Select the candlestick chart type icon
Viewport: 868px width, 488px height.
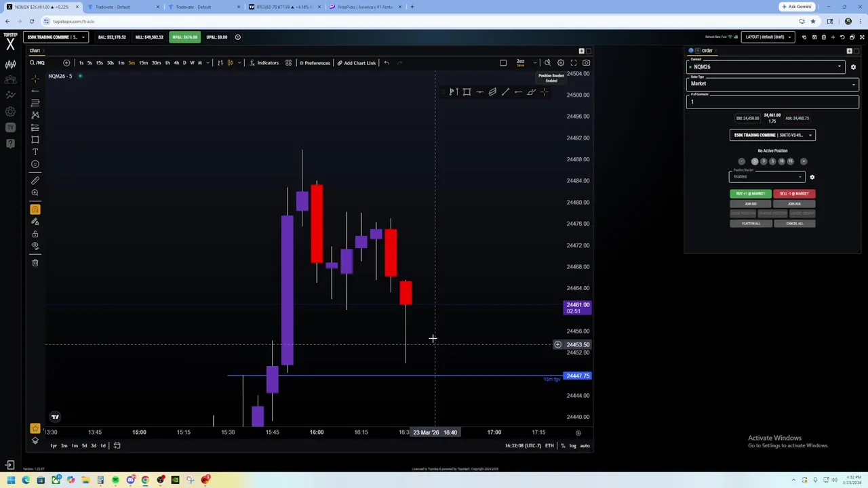[231, 63]
